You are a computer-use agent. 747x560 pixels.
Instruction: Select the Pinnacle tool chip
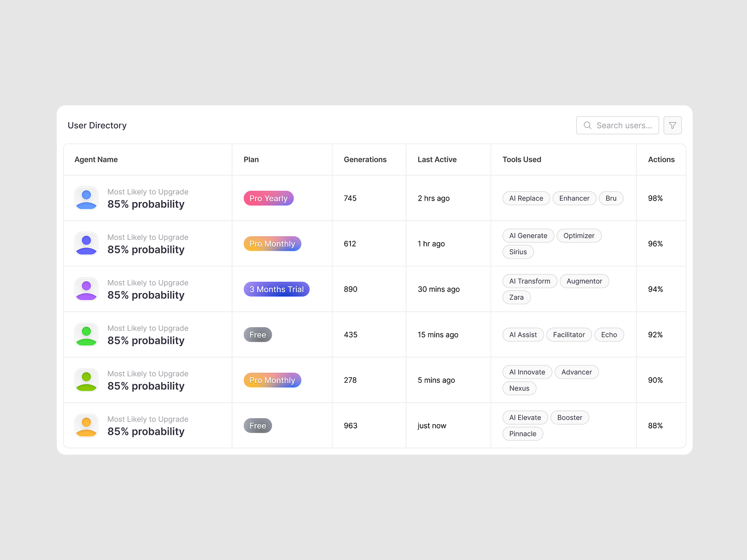(522, 434)
